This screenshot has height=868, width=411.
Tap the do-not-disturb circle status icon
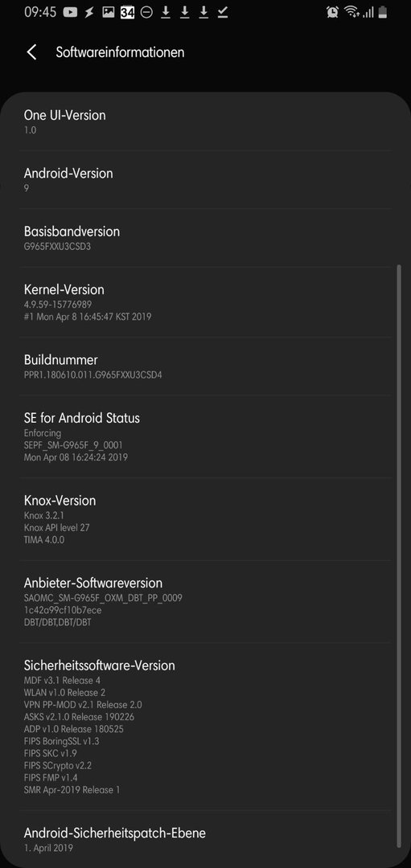pos(146,12)
